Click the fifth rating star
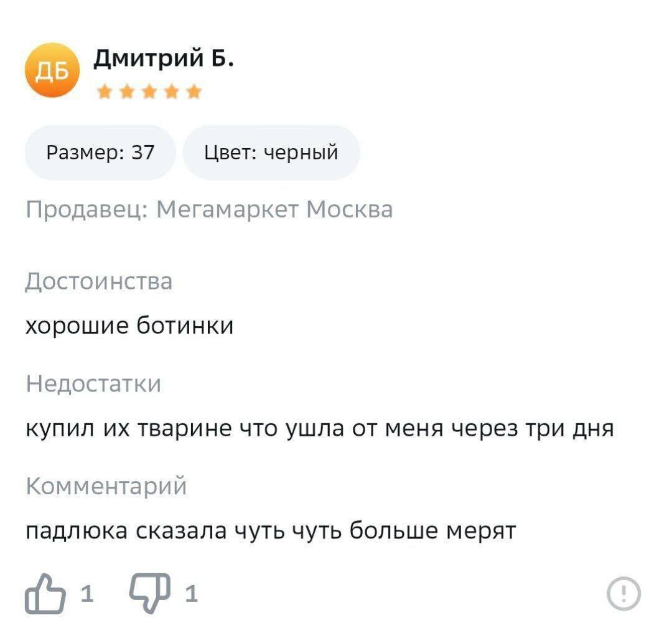The width and height of the screenshot is (672, 638). [x=194, y=93]
